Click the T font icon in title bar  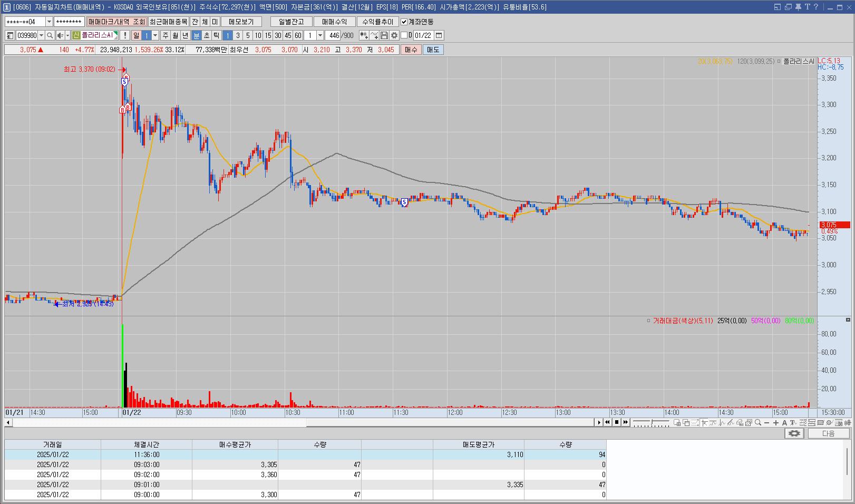coord(807,7)
